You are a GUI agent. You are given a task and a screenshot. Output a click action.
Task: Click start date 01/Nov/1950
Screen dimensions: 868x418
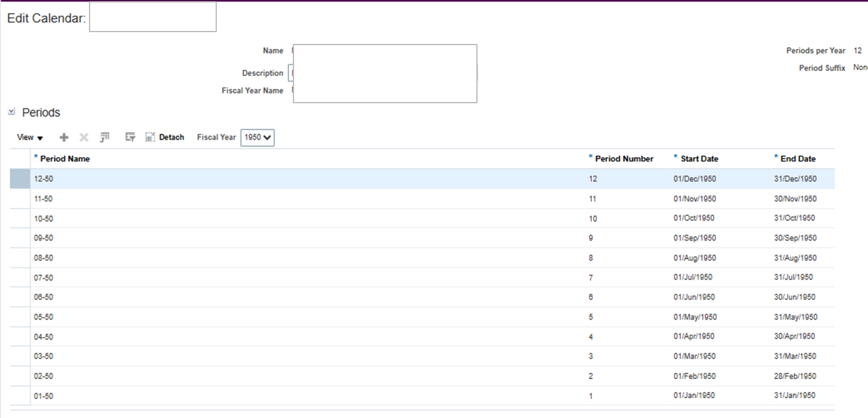coord(694,198)
